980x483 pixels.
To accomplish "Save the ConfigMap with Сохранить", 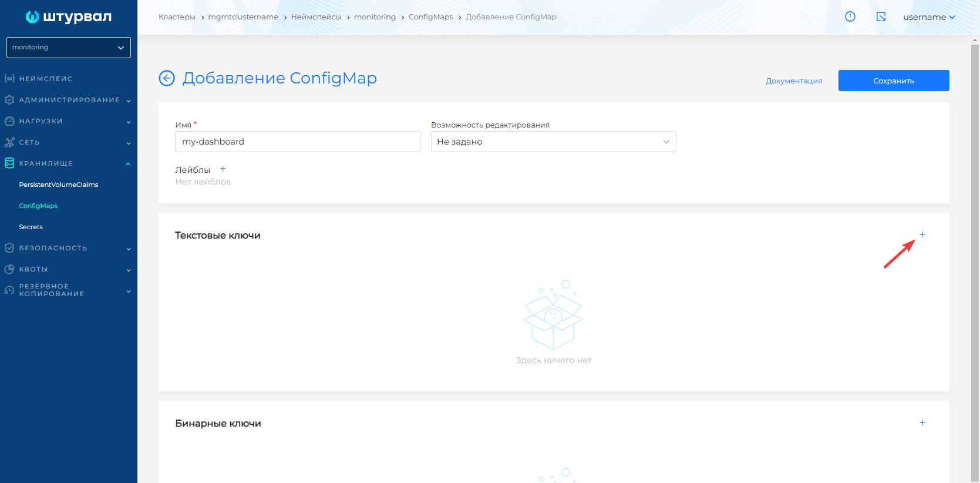I will click(x=893, y=80).
